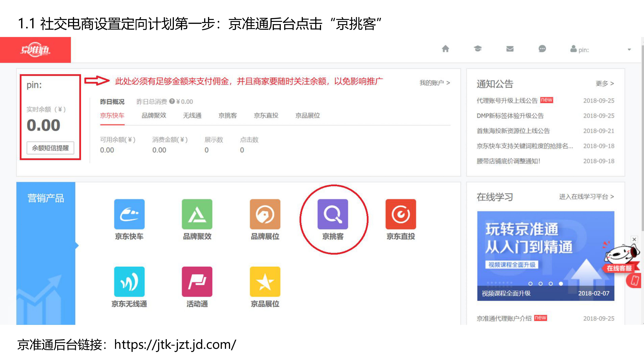Open 京品展位 product icon
The image size is (644, 362).
coord(265,282)
